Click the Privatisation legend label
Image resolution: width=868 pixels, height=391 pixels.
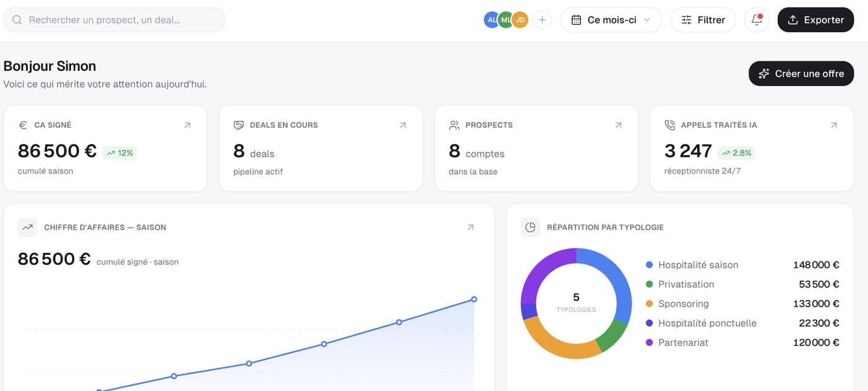pyautogui.click(x=686, y=284)
